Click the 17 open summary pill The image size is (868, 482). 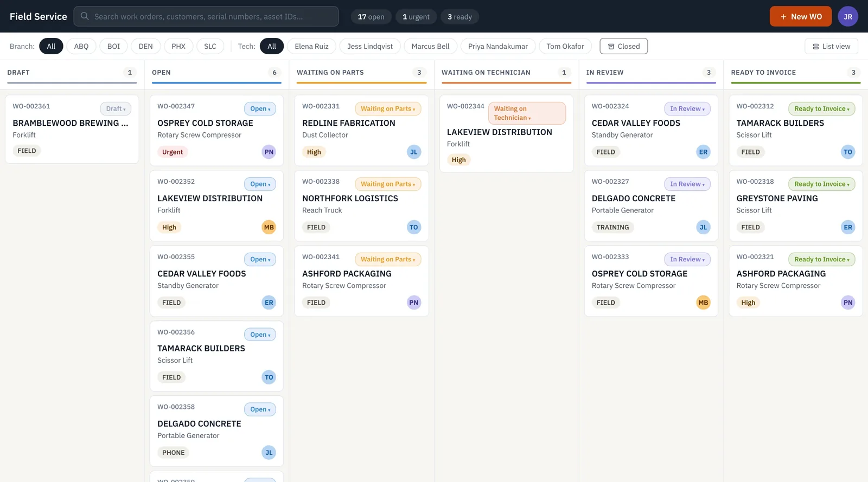(x=371, y=17)
